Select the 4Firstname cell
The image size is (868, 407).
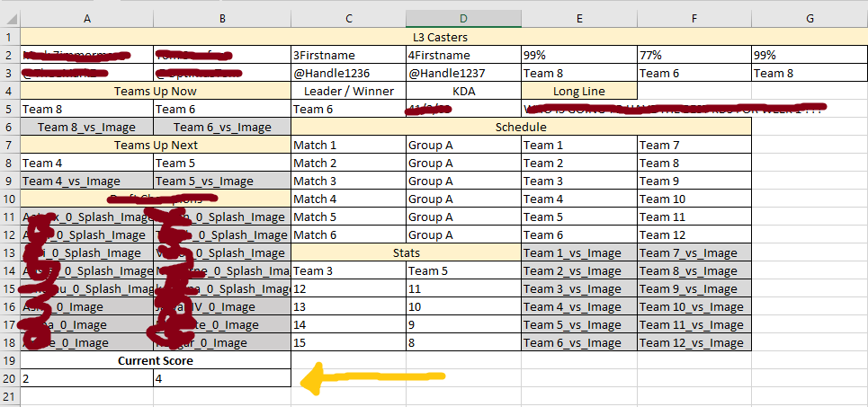click(x=463, y=56)
